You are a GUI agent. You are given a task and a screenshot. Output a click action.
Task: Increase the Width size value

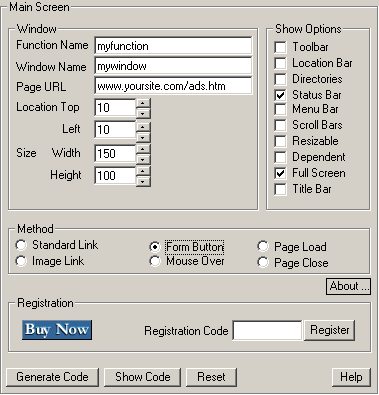point(143,149)
